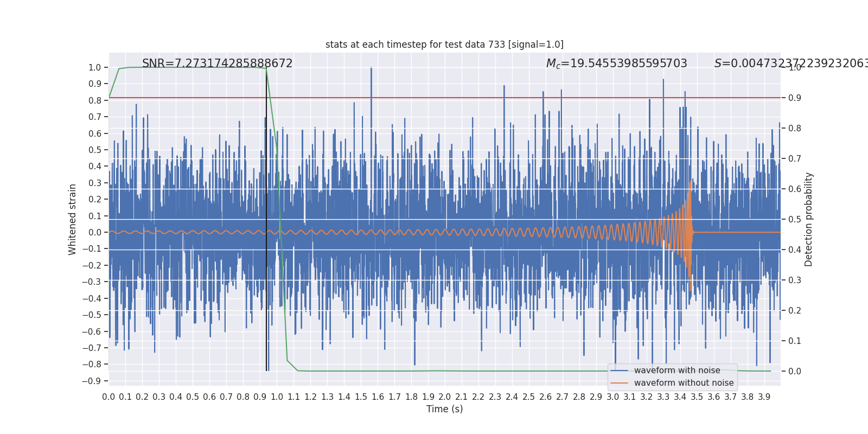Image resolution: width=868 pixels, height=434 pixels.
Task: Click 'waveform without noise' legend entry
Action: coord(684,383)
